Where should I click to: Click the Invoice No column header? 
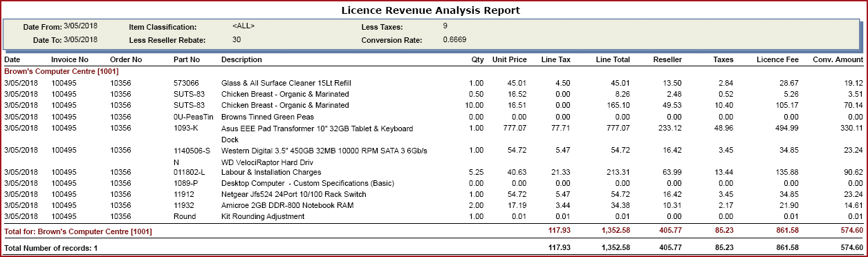click(x=71, y=59)
